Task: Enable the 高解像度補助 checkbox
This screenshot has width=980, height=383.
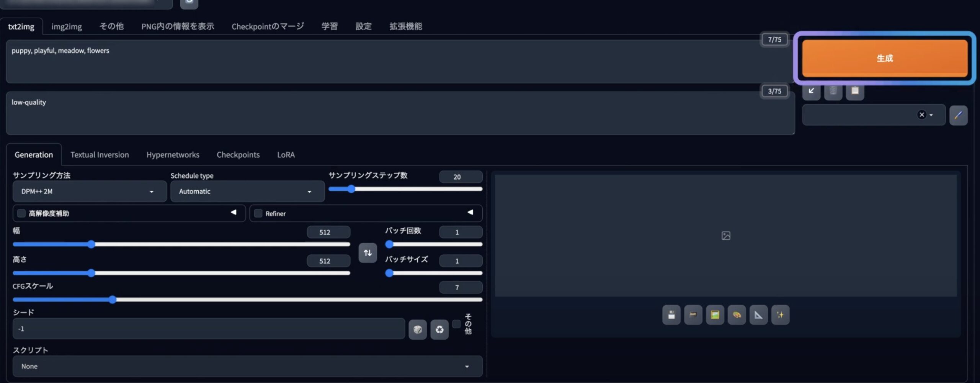Action: 21,213
